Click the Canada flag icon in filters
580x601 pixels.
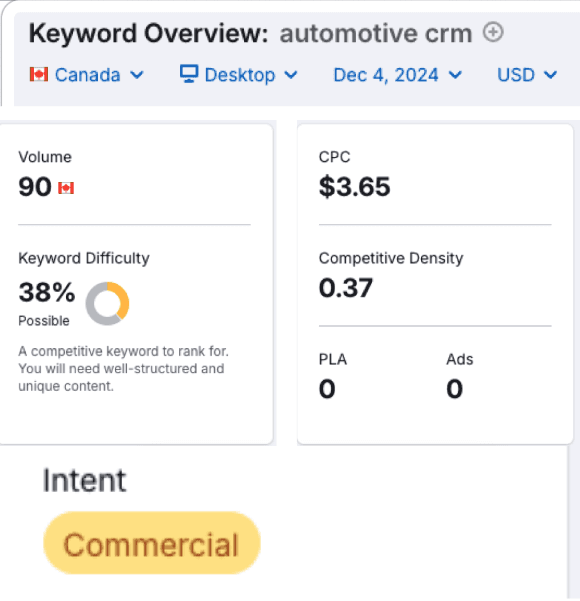[39, 74]
